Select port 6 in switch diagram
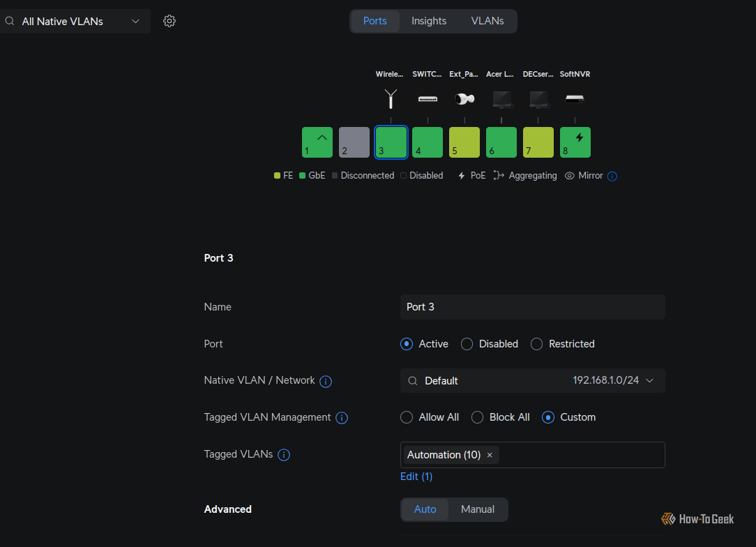This screenshot has width=756, height=547. (x=501, y=142)
